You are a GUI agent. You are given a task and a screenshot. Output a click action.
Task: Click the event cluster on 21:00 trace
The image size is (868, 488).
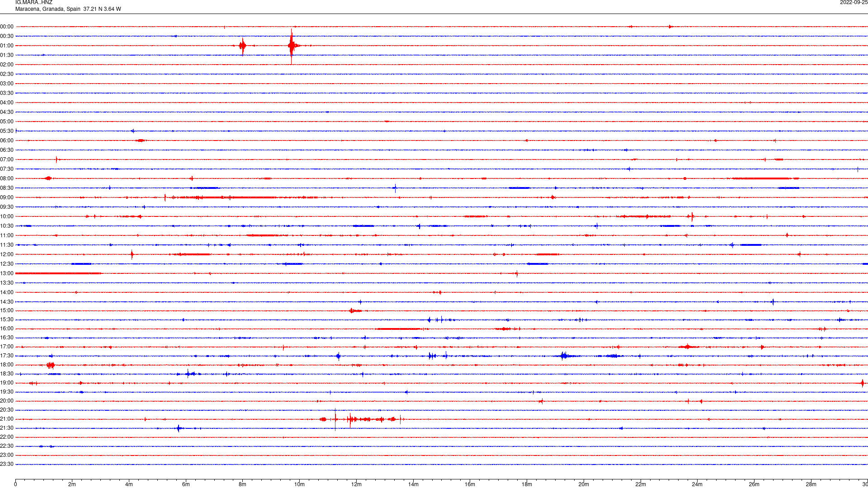tap(362, 419)
